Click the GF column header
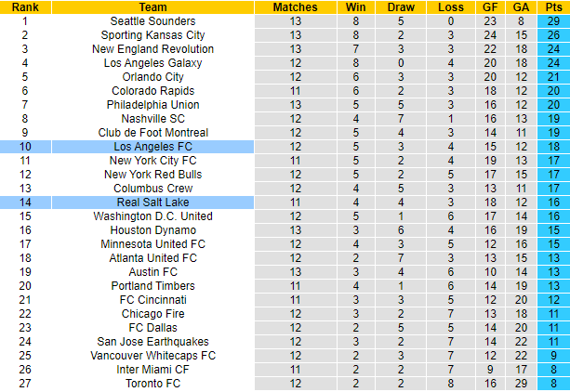570x392 pixels. tap(492, 7)
